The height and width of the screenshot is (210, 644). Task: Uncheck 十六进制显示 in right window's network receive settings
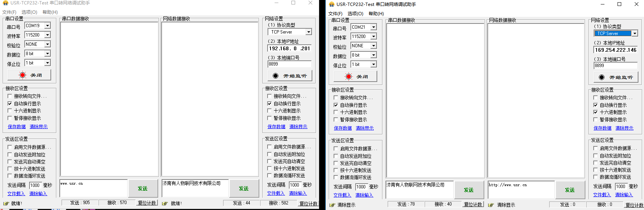[x=595, y=112]
